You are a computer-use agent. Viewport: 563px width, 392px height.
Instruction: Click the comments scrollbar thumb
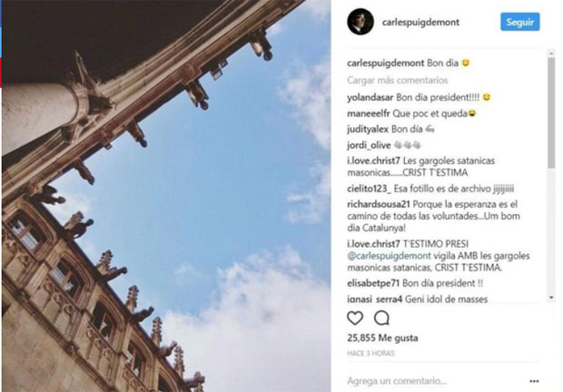pyautogui.click(x=551, y=113)
